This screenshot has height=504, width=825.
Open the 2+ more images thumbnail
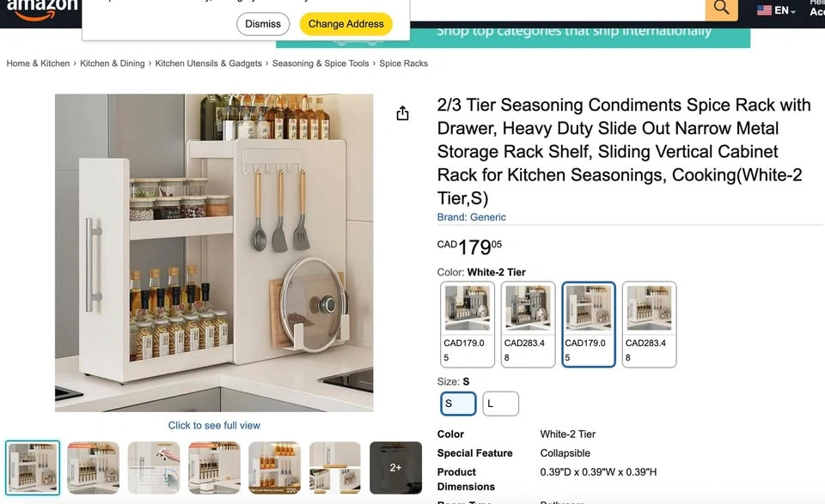tap(395, 468)
